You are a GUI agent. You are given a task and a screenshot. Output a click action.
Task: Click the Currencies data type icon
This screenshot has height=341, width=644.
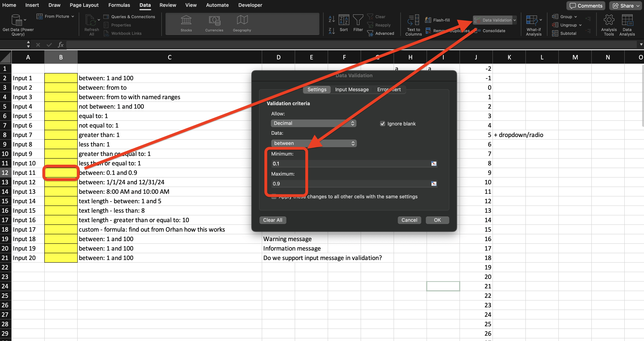tap(214, 20)
